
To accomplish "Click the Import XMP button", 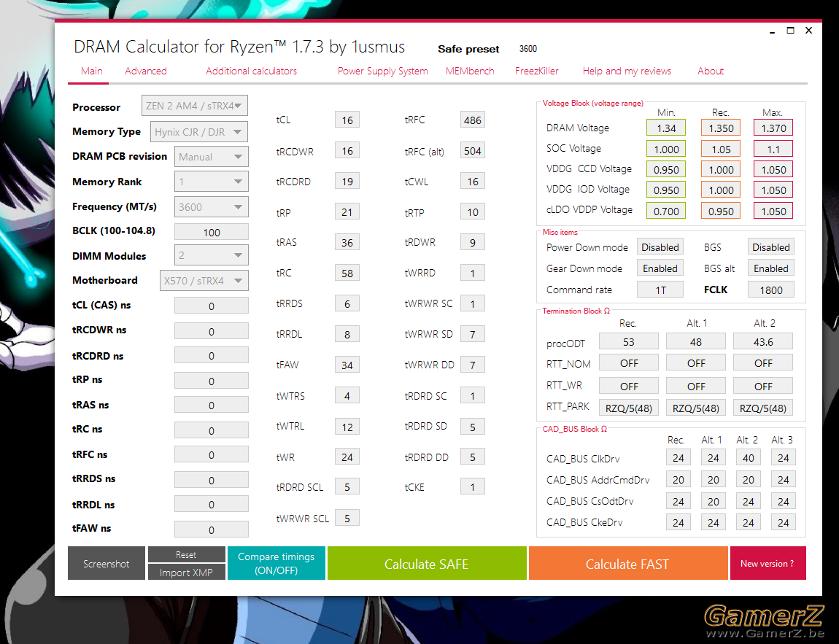I will [186, 572].
